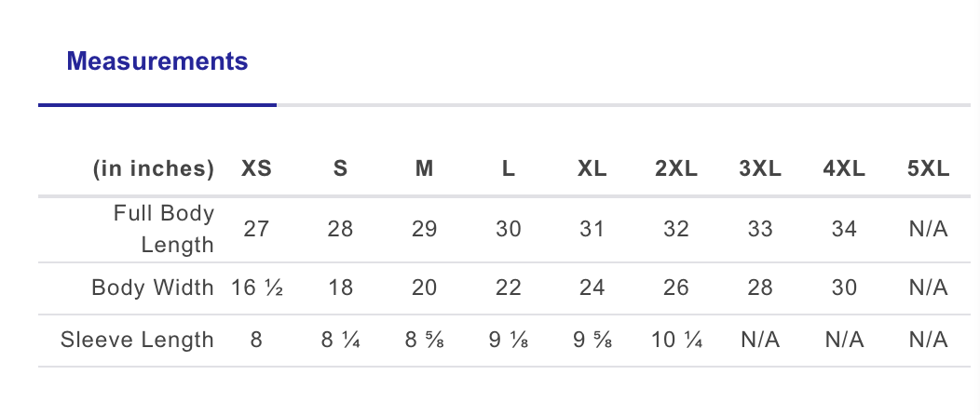Select the 3XL Sleeve Length N/A cell
Image resolution: width=980 pixels, height=415 pixels.
760,341
